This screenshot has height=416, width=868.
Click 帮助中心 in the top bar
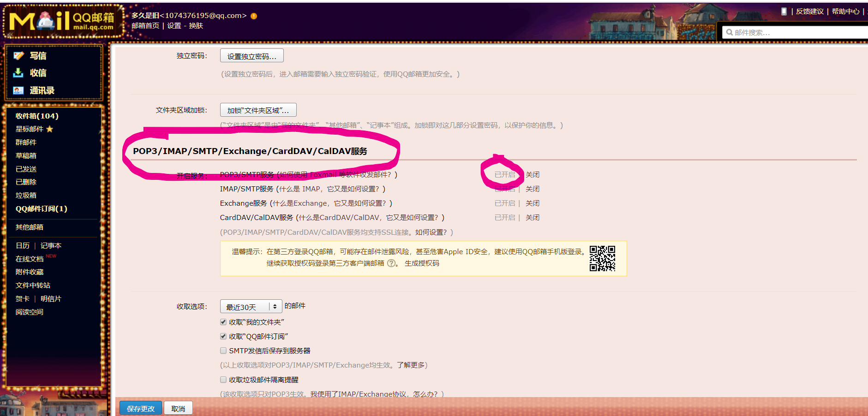click(x=845, y=11)
